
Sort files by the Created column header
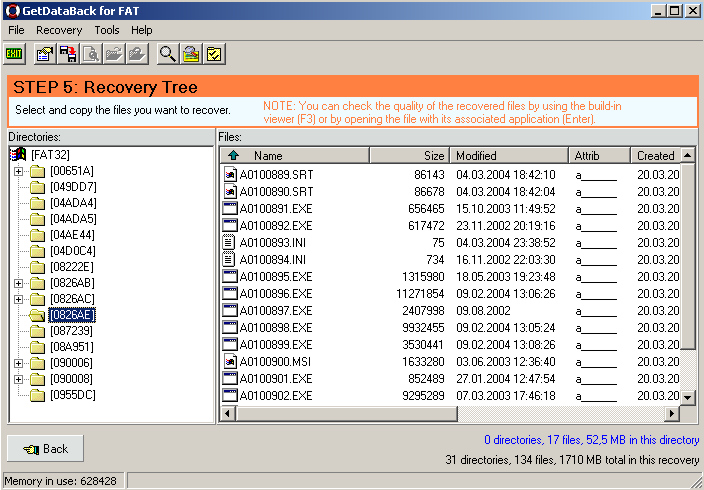pos(656,155)
